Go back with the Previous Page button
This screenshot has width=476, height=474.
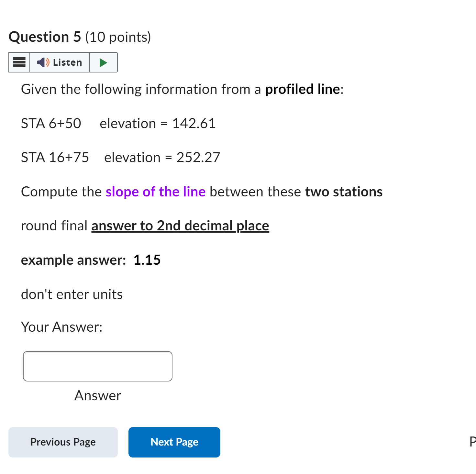63,442
